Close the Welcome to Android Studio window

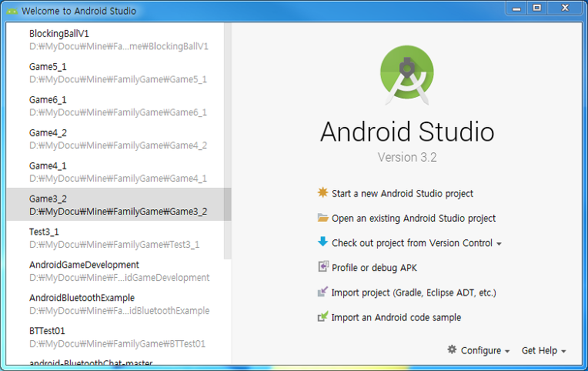pos(565,8)
